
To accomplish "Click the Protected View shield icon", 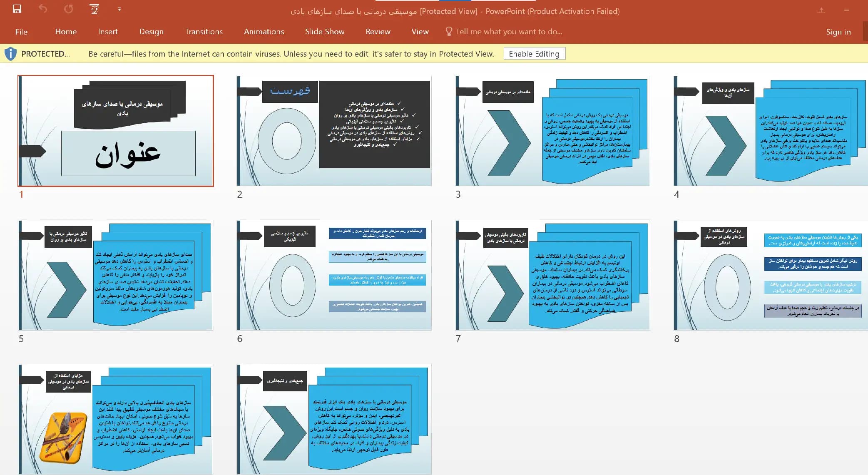I will tap(10, 54).
